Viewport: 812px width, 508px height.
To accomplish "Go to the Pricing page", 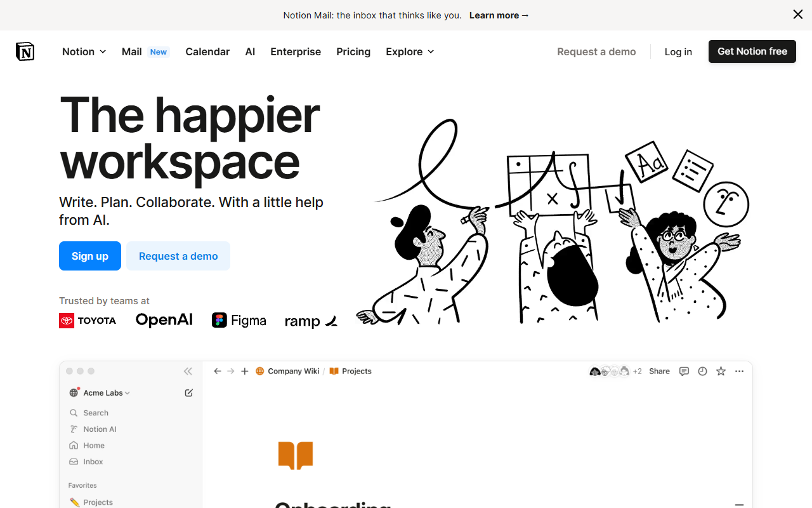I will (353, 51).
